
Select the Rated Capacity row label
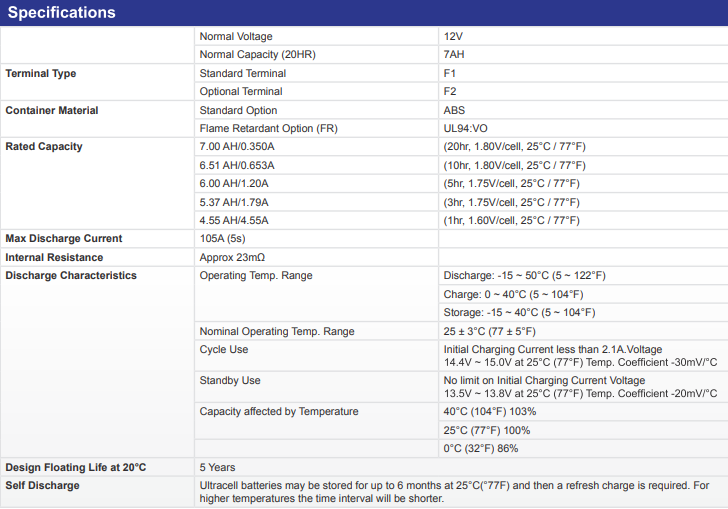point(44,147)
